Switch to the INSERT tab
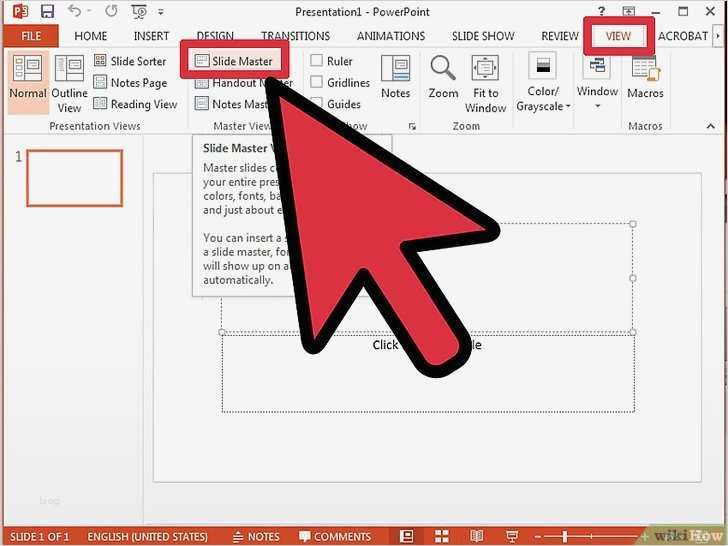The image size is (728, 546). (151, 36)
